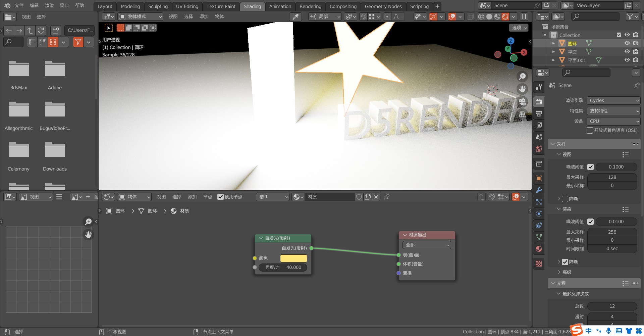This screenshot has height=336, width=644.
Task: Expand the 高级 (Advanced) section
Action: 566,272
